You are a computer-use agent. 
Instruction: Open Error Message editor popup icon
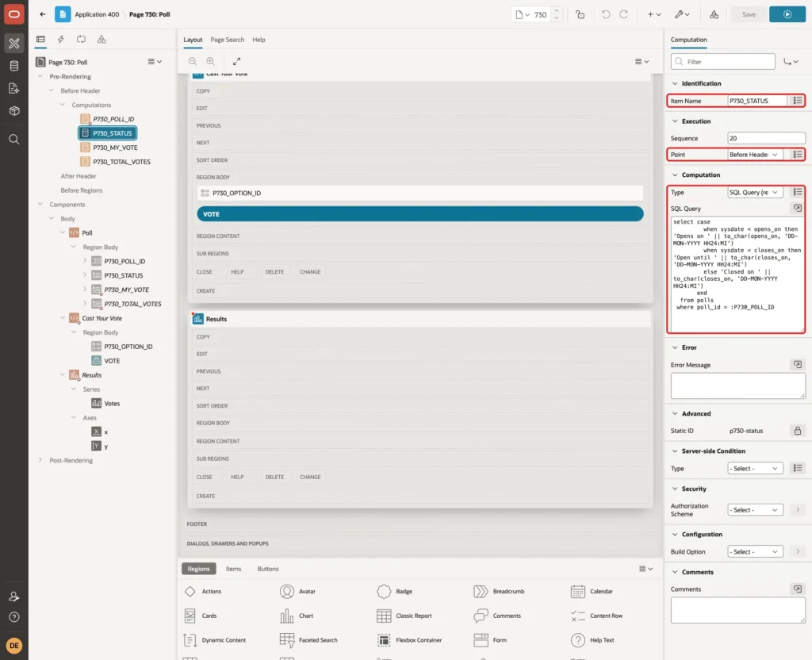798,365
